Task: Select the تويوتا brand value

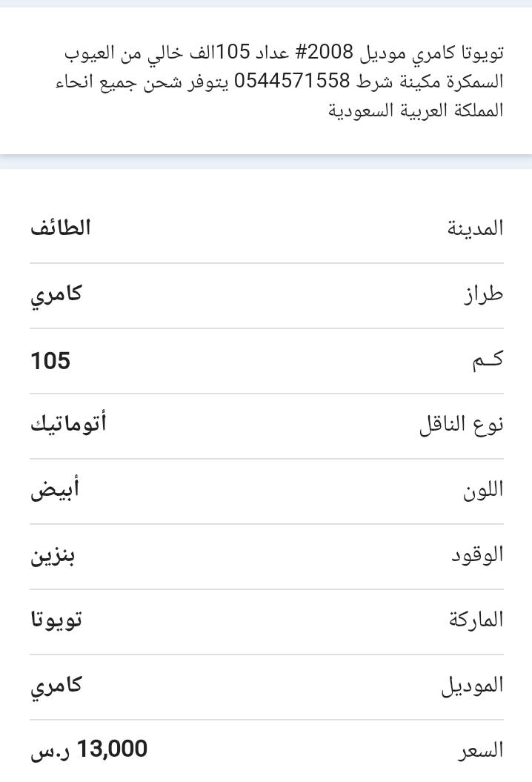Action: pos(56,620)
